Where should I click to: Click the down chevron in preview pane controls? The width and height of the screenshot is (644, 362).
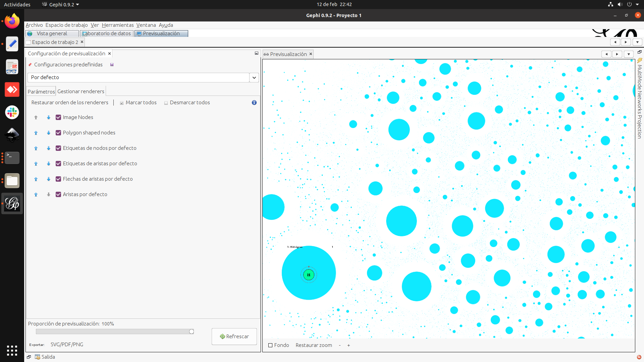(628, 54)
